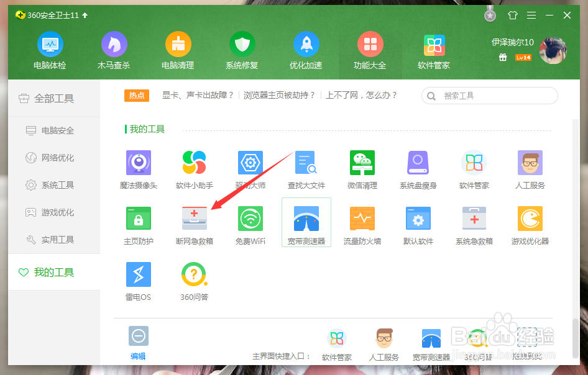Select the 游戏优化 sidebar category

[x=54, y=212]
